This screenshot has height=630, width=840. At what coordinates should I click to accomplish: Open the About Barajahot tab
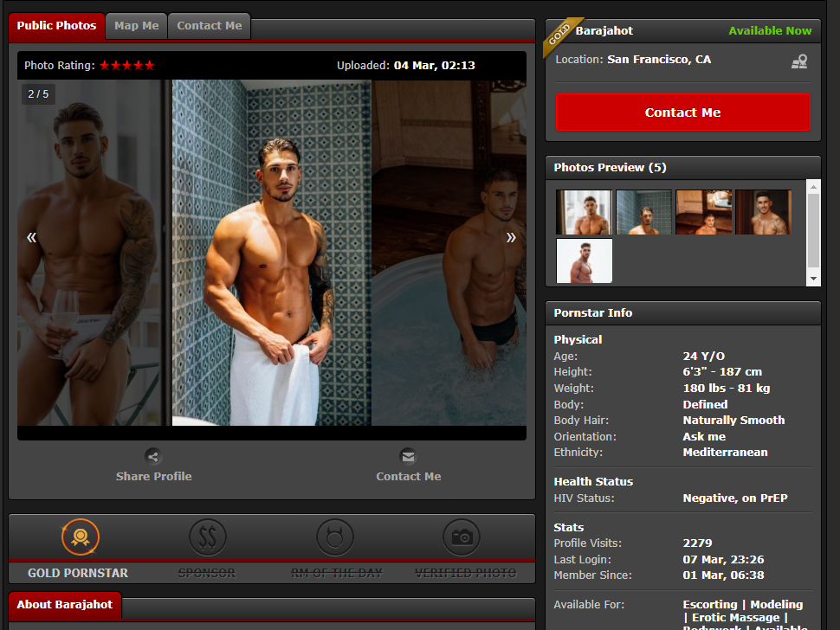(65, 605)
